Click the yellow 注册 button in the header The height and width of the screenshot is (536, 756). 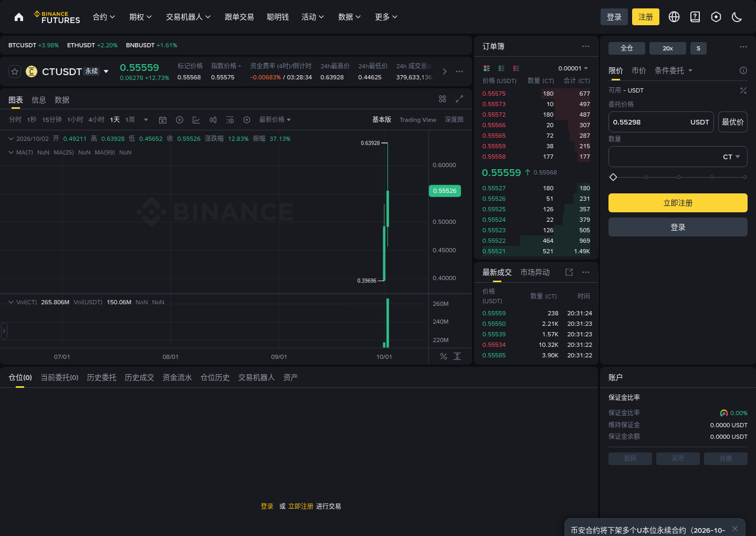click(x=646, y=17)
